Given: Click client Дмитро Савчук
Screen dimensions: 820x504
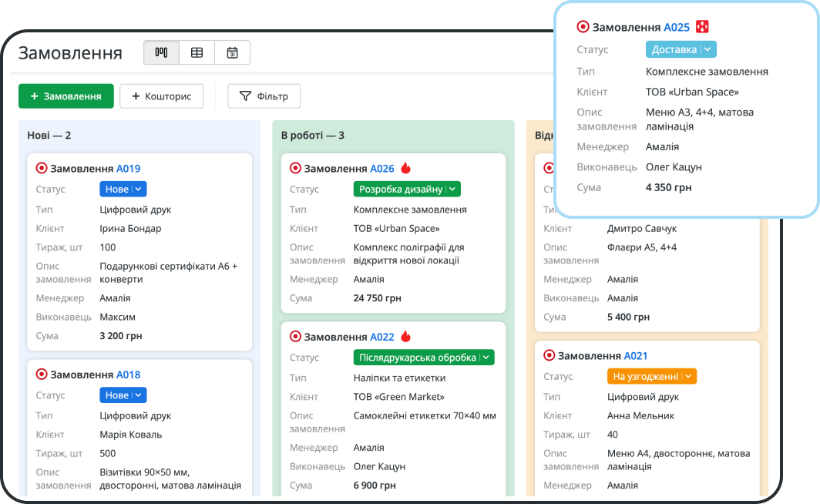Looking at the screenshot, I should (x=642, y=228).
